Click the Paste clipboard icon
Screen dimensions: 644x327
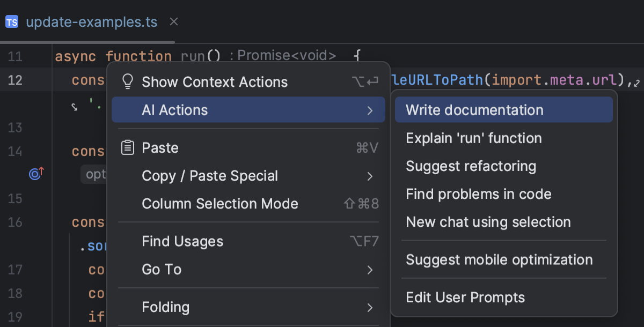(x=127, y=147)
